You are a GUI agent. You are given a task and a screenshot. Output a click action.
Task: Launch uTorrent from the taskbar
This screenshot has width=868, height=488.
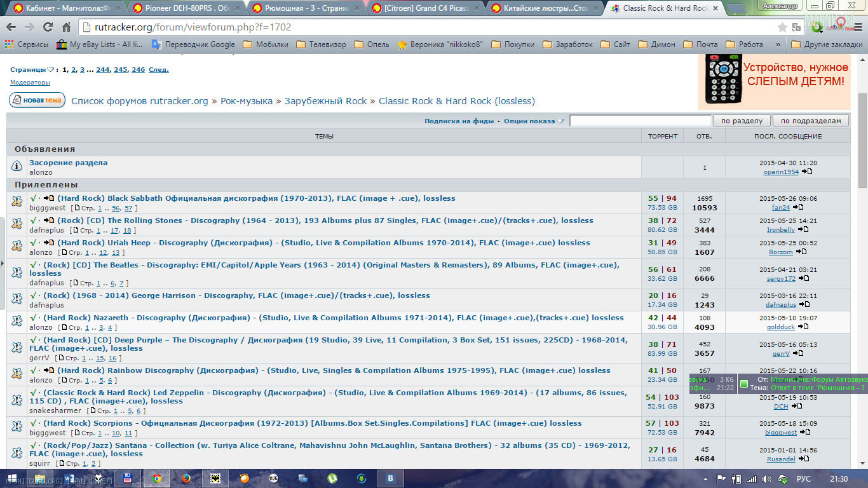332,478
